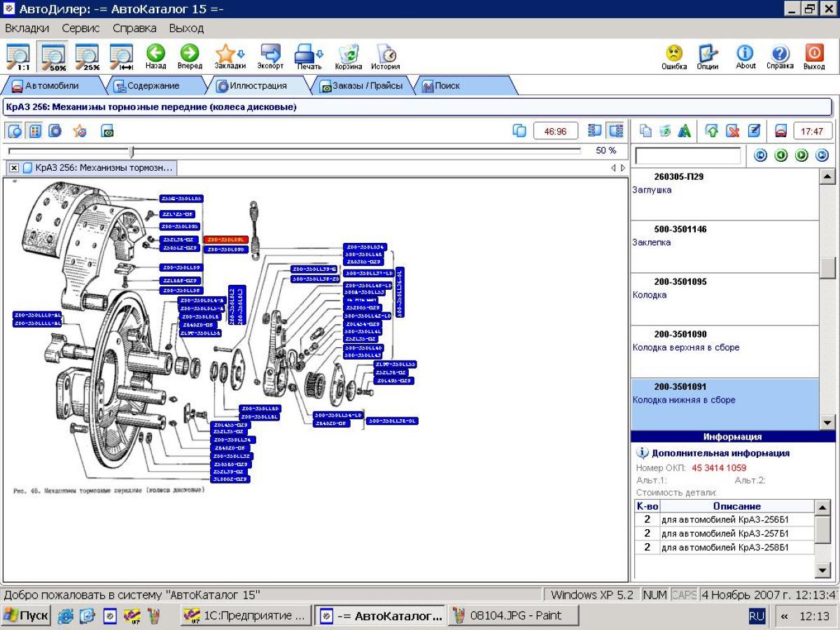Click the 17:47 counter box
This screenshot has width=840, height=630.
pos(813,131)
